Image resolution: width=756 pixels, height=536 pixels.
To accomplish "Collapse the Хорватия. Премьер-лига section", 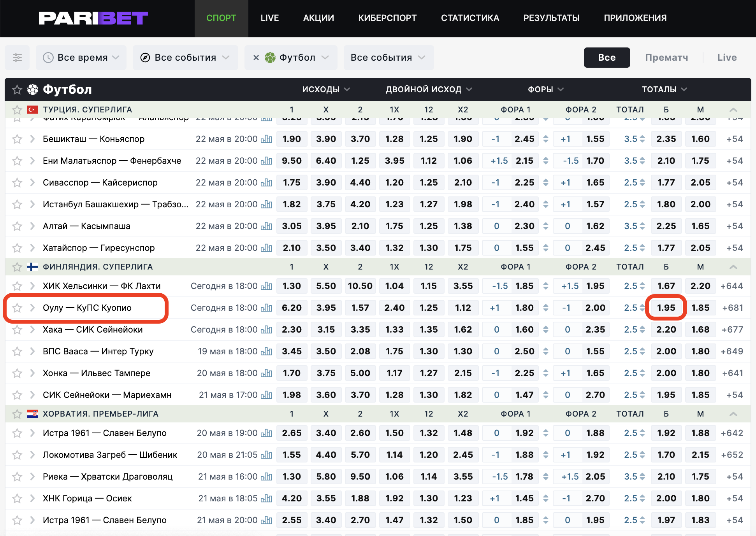I will (x=733, y=414).
